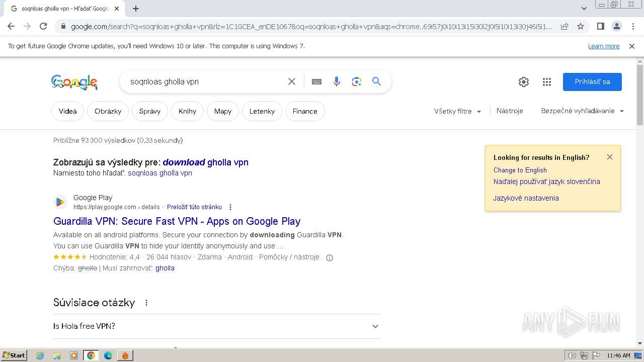Click the volume icon in system tray
The image size is (644, 362).
(572, 355)
